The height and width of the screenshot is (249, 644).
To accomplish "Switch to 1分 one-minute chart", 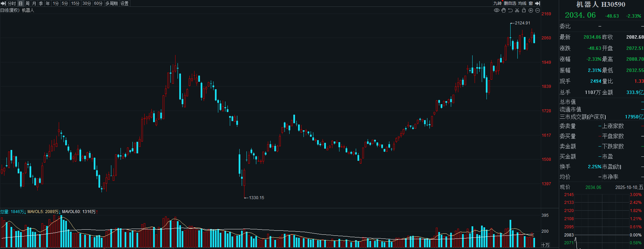I will pos(56,3).
